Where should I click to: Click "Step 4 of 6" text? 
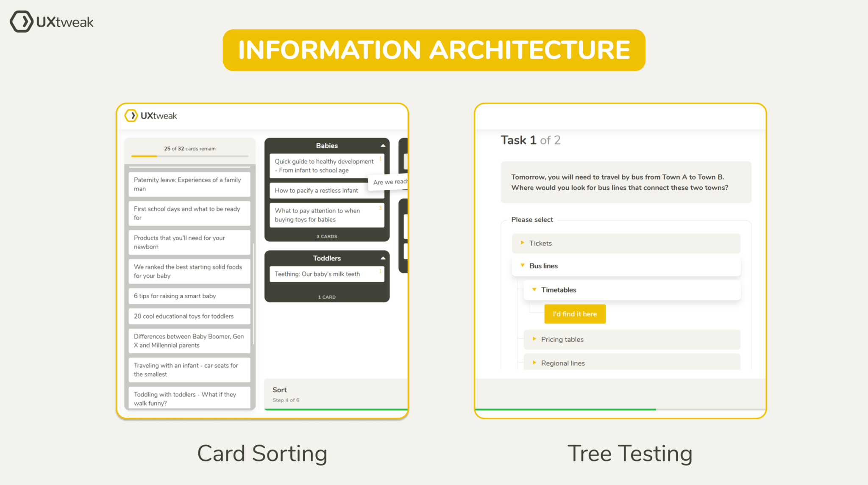(x=286, y=400)
